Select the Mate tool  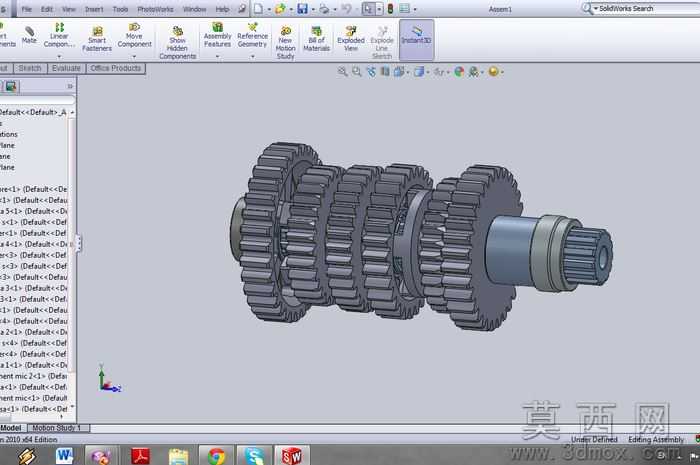coord(29,35)
